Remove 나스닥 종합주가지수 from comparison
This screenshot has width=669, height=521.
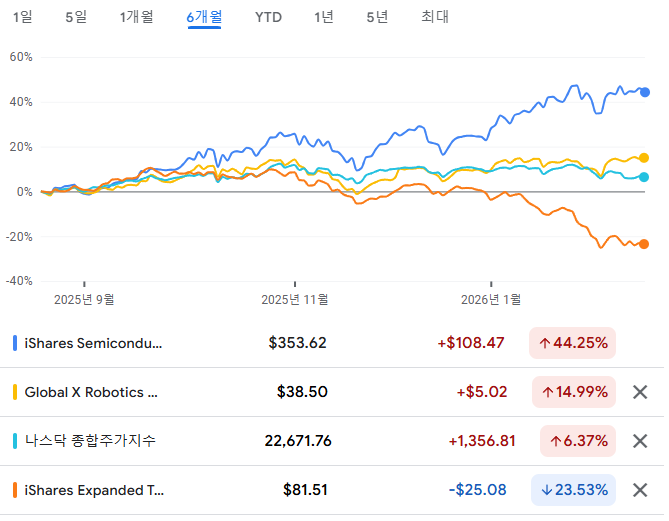(641, 441)
